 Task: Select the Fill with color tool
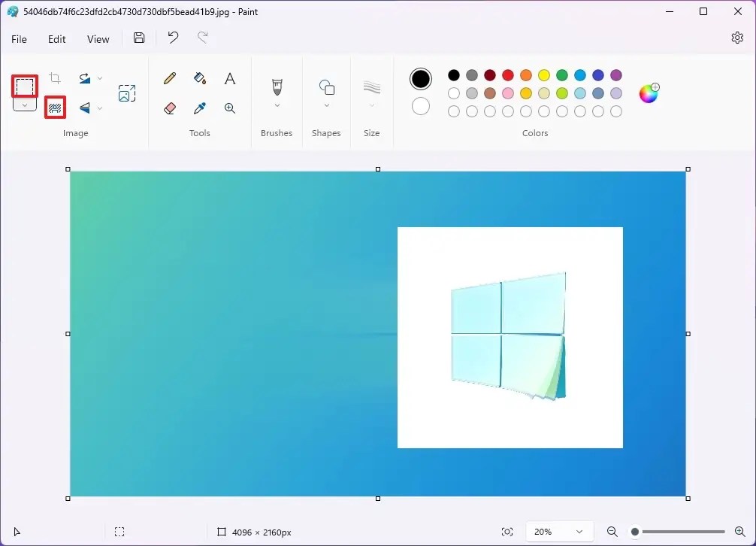[199, 77]
